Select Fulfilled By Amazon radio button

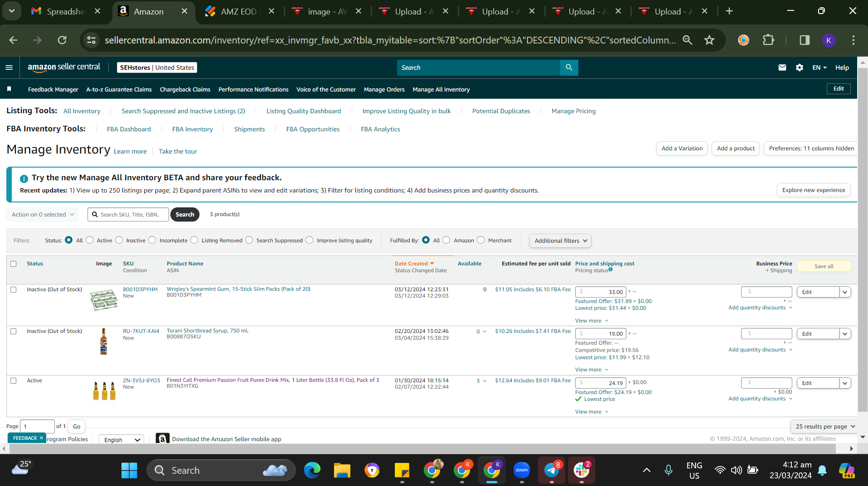[x=446, y=240]
